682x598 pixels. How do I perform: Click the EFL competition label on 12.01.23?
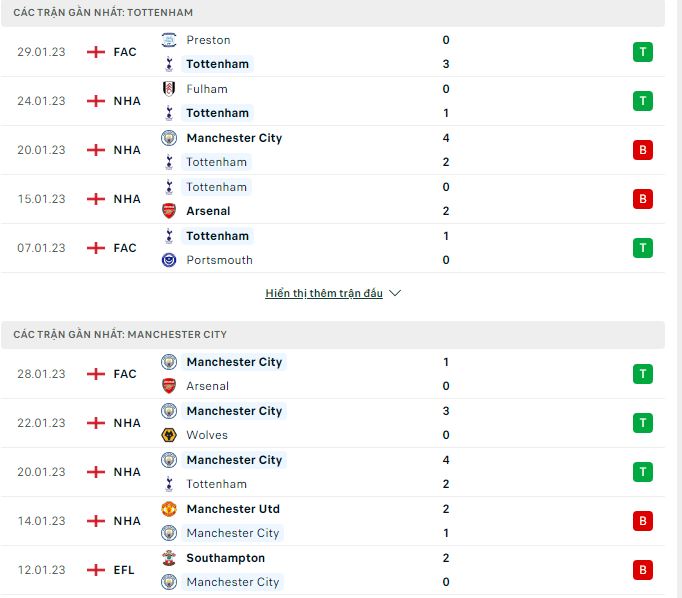click(x=124, y=570)
